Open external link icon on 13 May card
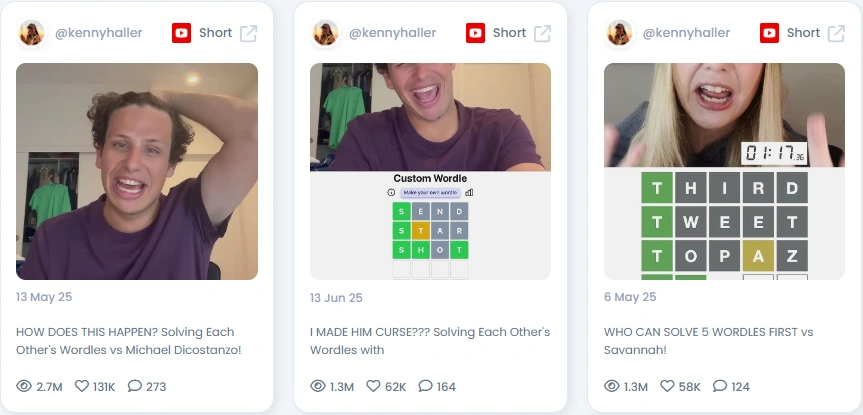Screen dimensions: 863x415 [x=249, y=33]
